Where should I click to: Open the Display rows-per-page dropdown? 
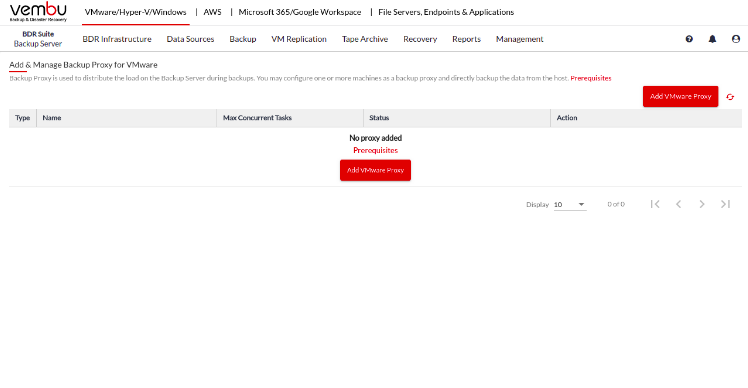(570, 204)
